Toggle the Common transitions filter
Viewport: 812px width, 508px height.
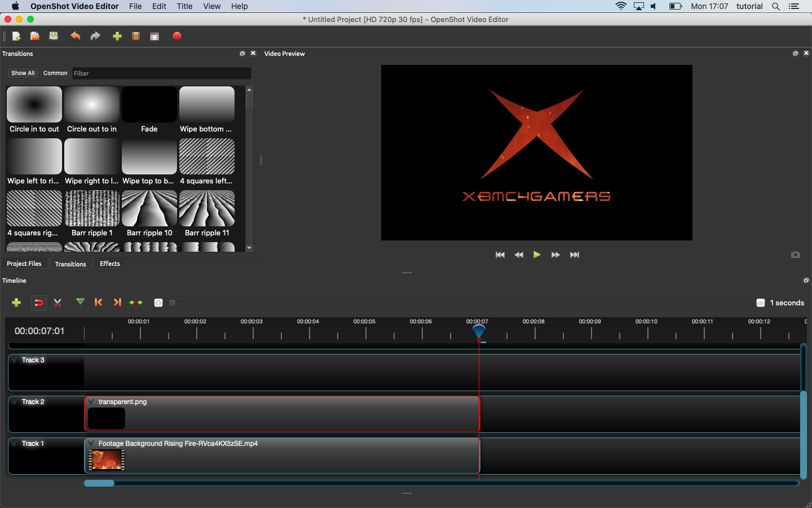55,73
